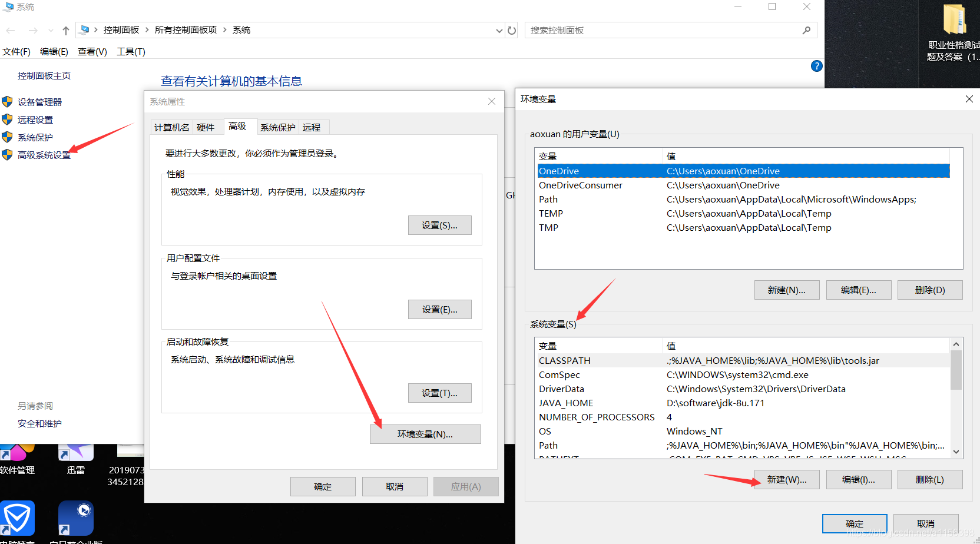This screenshot has height=544, width=980.
Task: Click 编辑(E)... for user variables
Action: [x=859, y=290]
